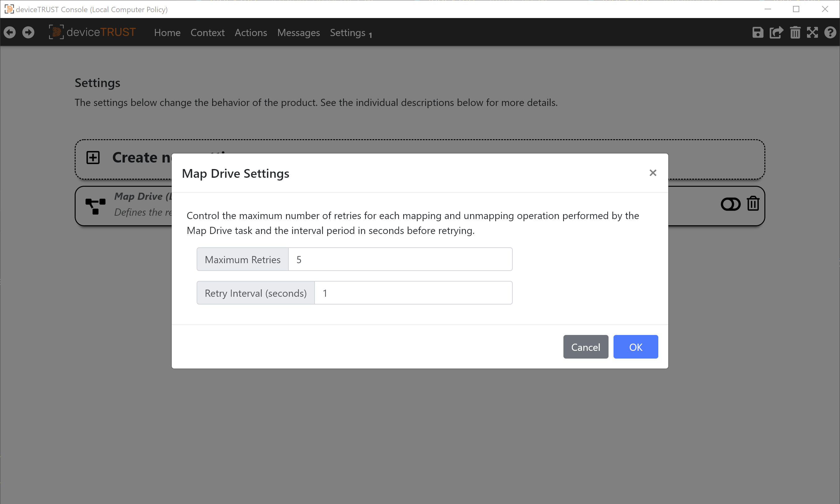The height and width of the screenshot is (504, 840).
Task: Toggle the Map Drive setting switch
Action: pos(730,204)
